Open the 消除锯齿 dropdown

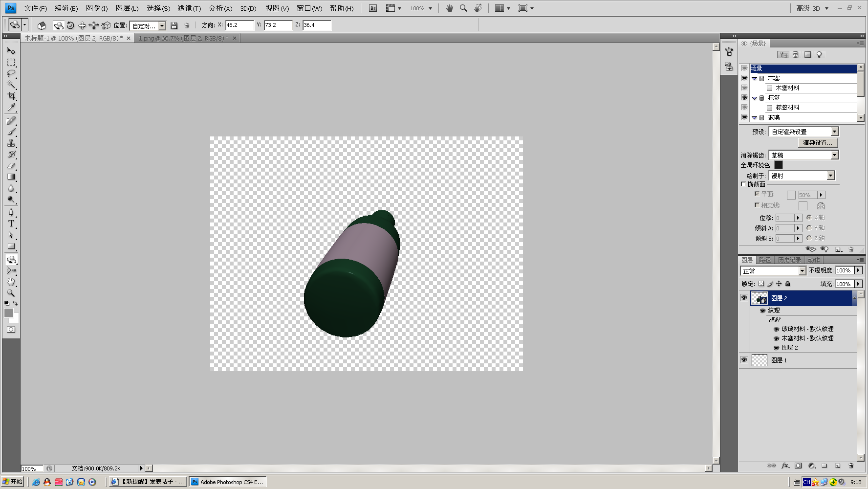pyautogui.click(x=803, y=155)
